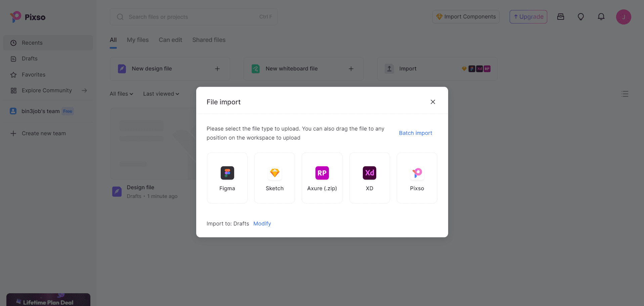Close the File import dialog

point(433,102)
